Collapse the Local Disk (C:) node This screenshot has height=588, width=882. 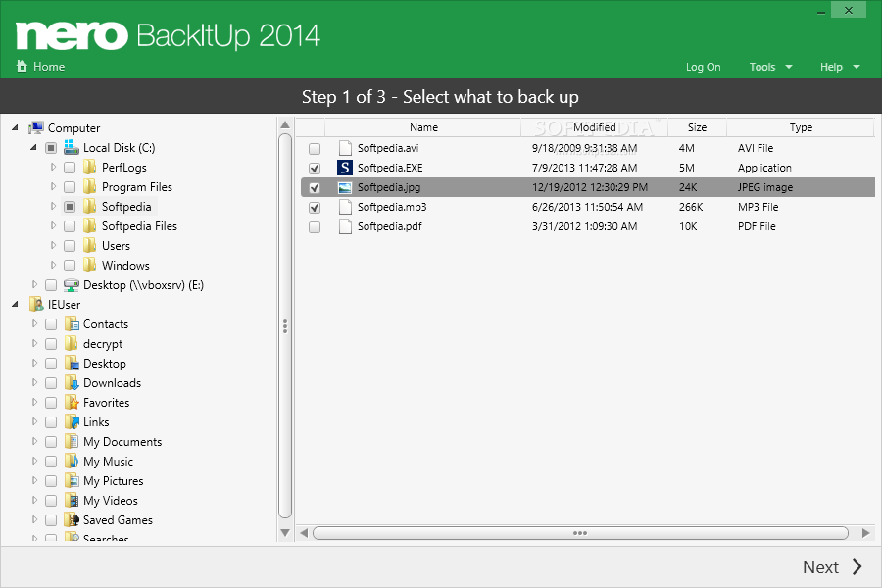click(33, 147)
